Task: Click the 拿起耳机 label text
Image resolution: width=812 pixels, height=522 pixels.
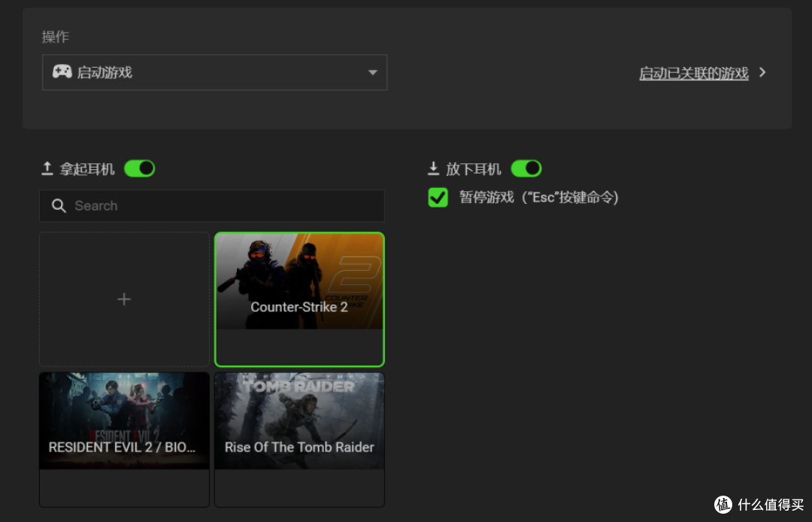Action: click(x=87, y=168)
